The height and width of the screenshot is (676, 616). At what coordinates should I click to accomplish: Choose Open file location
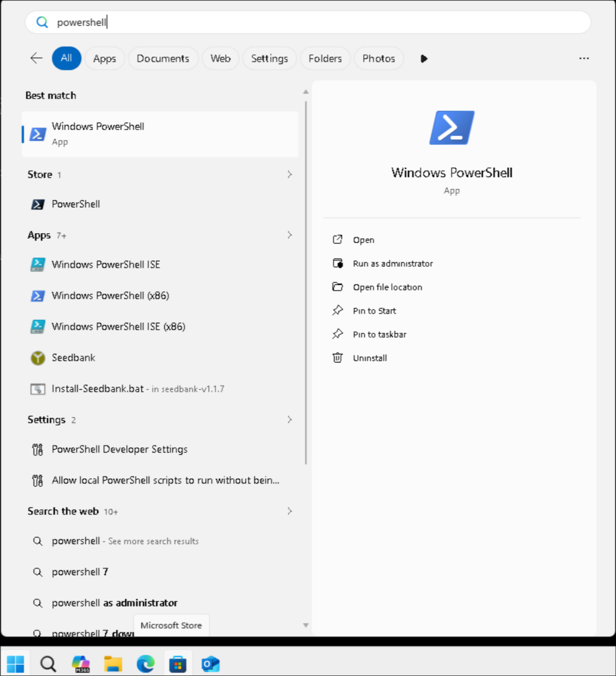click(388, 287)
